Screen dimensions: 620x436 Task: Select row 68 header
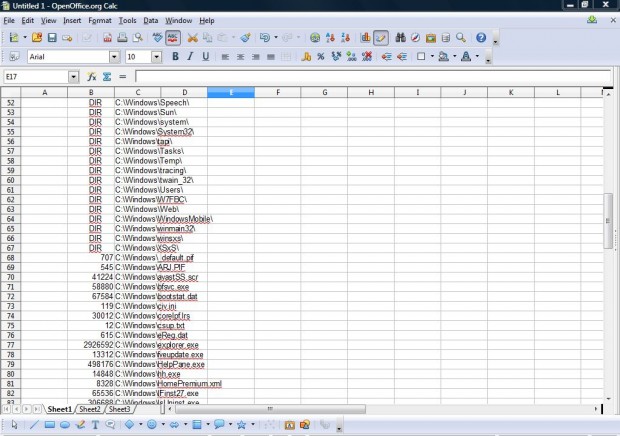click(x=11, y=258)
